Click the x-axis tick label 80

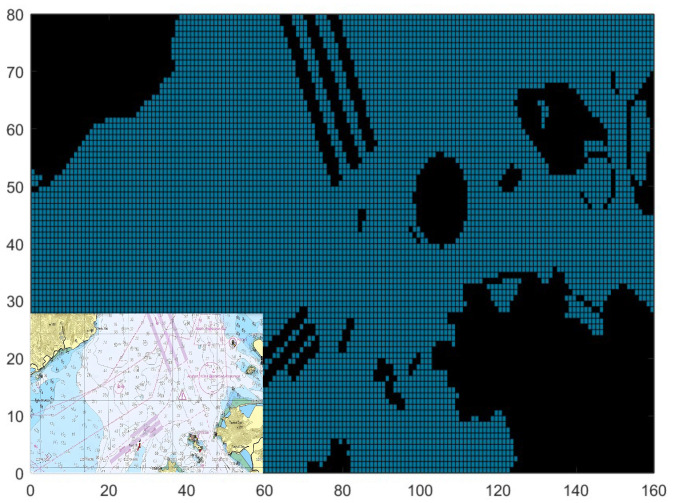342,491
